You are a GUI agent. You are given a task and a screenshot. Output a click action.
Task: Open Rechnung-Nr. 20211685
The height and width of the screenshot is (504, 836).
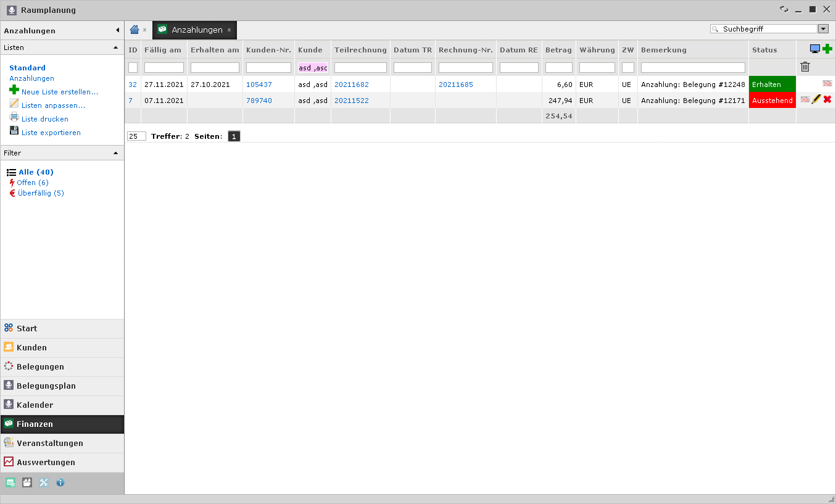coord(456,85)
